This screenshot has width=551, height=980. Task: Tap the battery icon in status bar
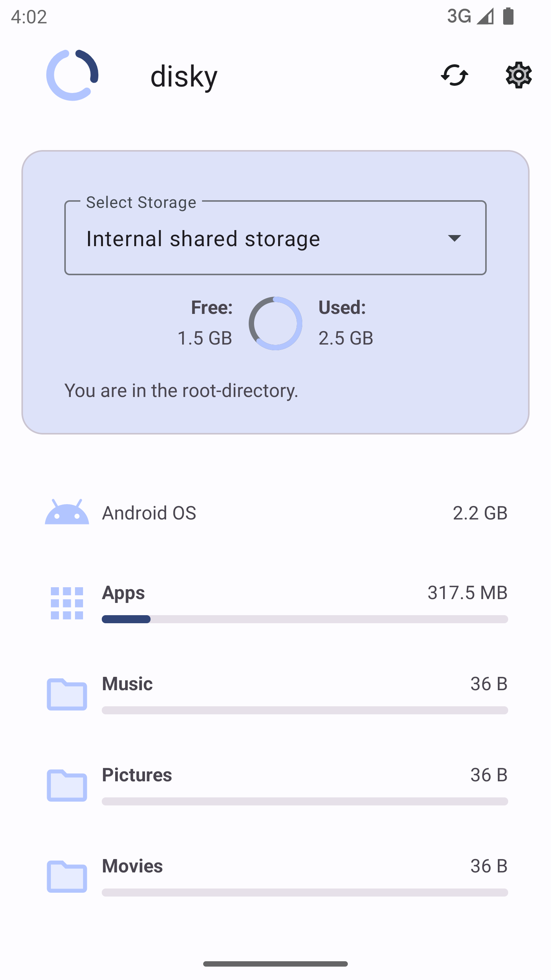[x=508, y=16]
